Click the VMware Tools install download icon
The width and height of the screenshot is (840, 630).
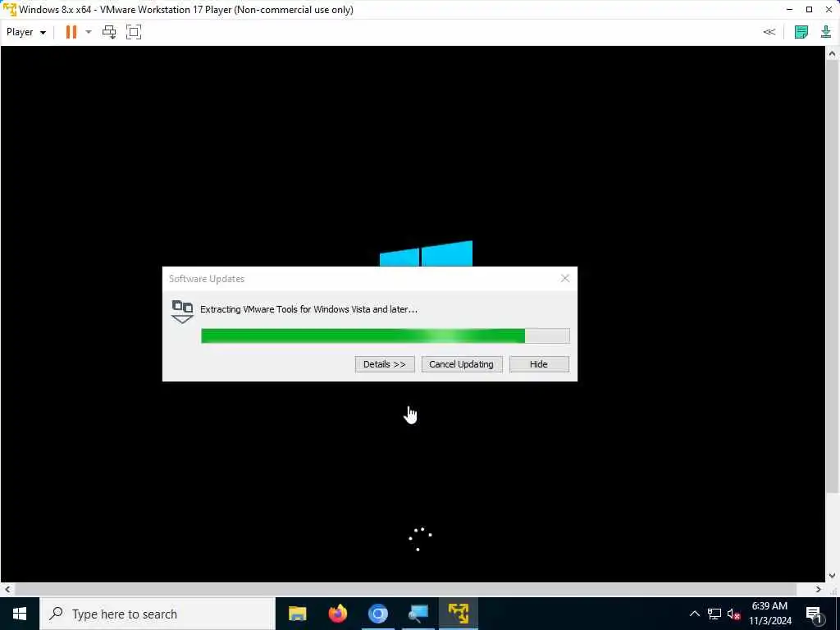pyautogui.click(x=826, y=32)
